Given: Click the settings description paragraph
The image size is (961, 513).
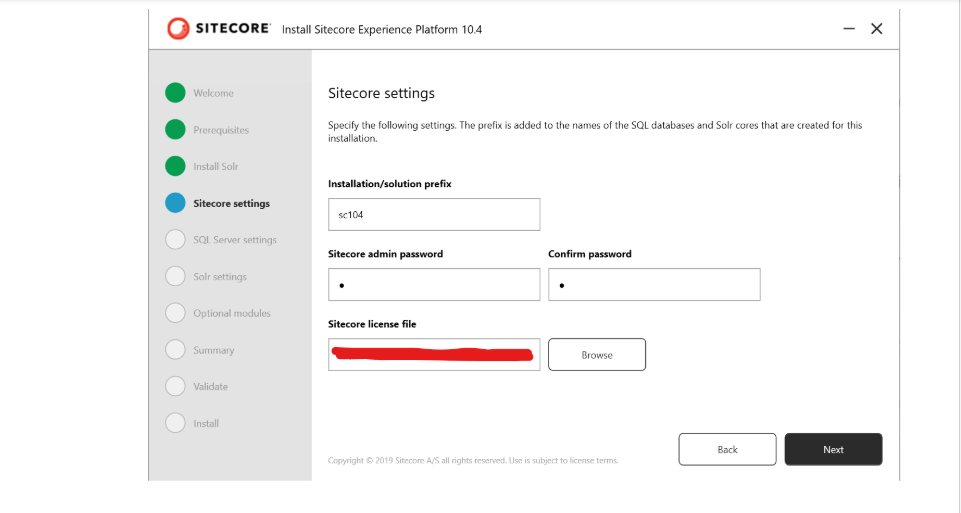Looking at the screenshot, I should (595, 132).
